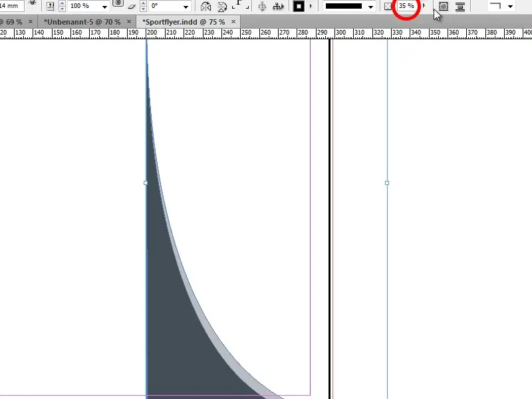Viewport: 532px width, 399px height.
Task: Click the rotation and flip indicator
Action: tap(240, 5)
